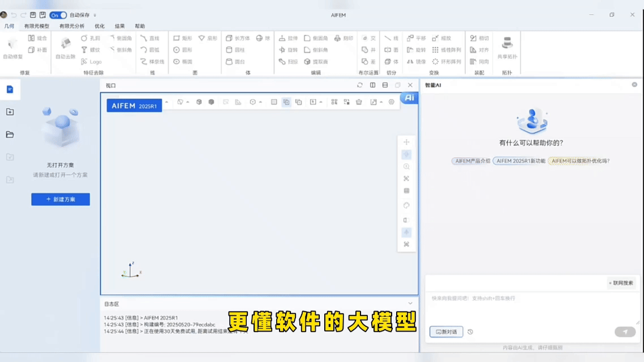Select the 刻印 imprint tool
Screen dimensions: 644x362
pyautogui.click(x=344, y=38)
